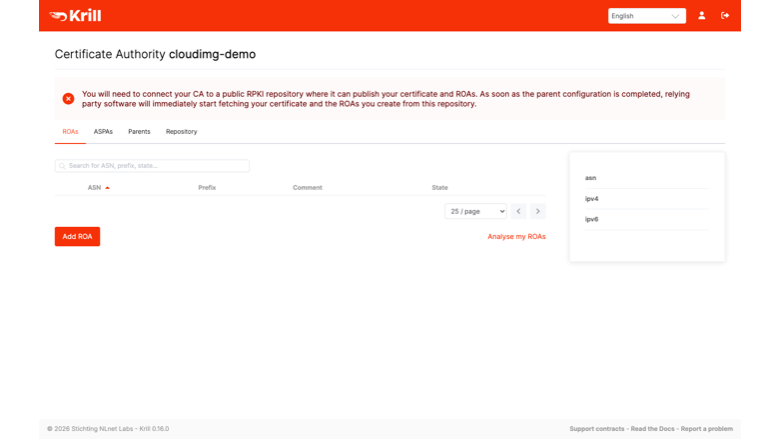The image size is (780, 439).
Task: Go to previous page arrow
Action: click(518, 211)
